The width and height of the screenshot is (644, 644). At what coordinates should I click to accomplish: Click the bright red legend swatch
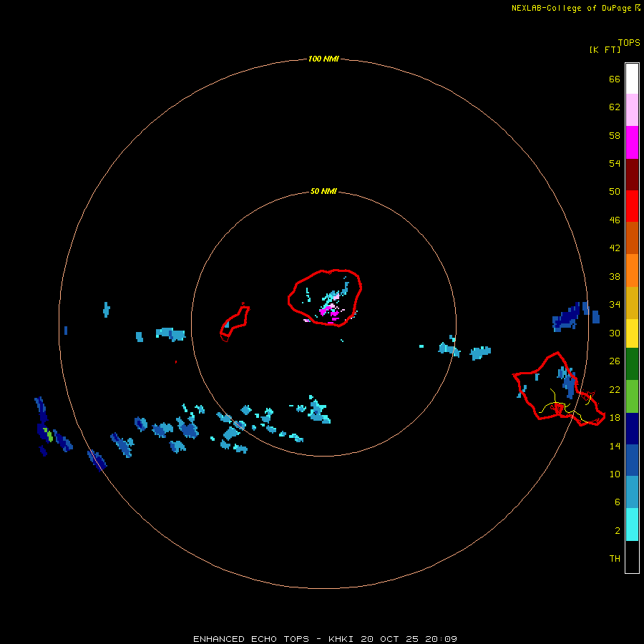[x=632, y=206]
